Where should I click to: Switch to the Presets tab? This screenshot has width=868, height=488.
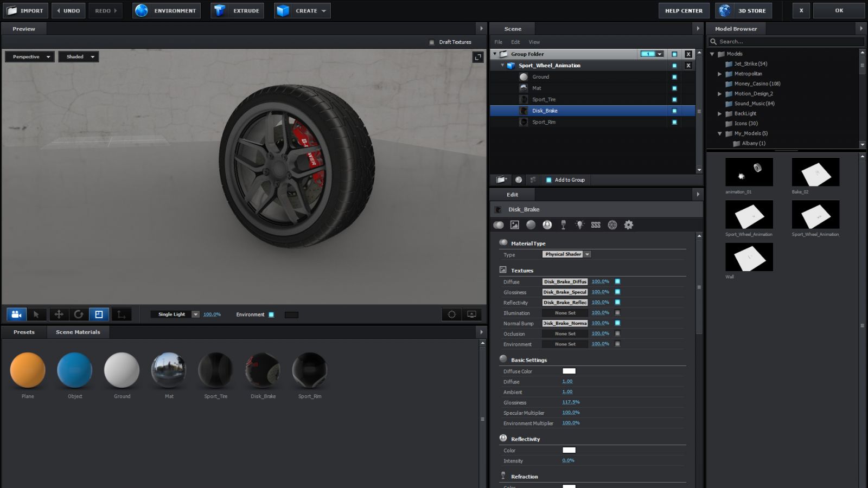tap(24, 332)
